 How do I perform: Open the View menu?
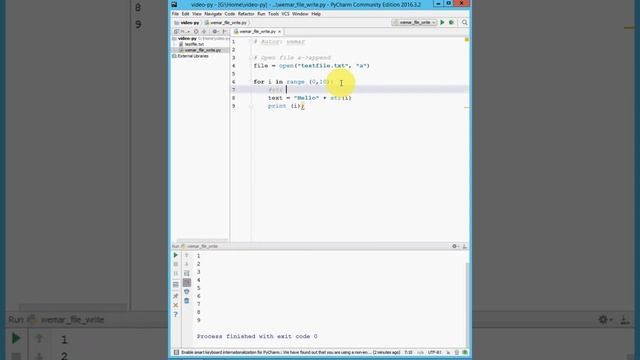pyautogui.click(x=197, y=14)
